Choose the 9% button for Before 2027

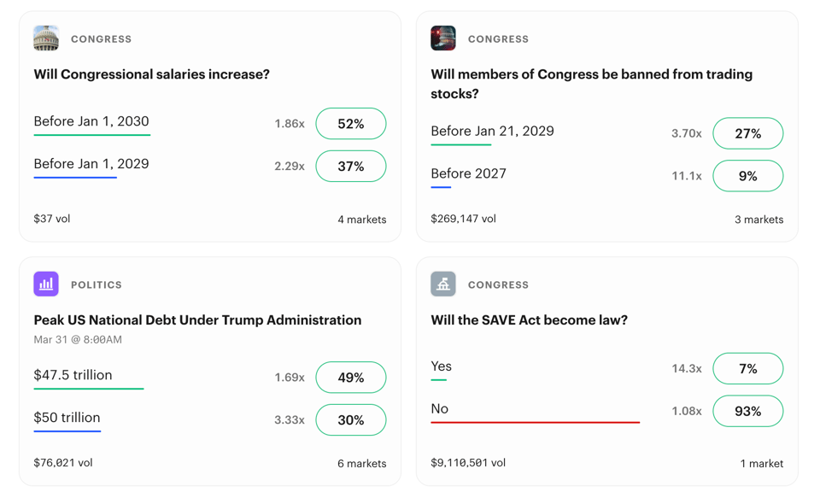[748, 176]
